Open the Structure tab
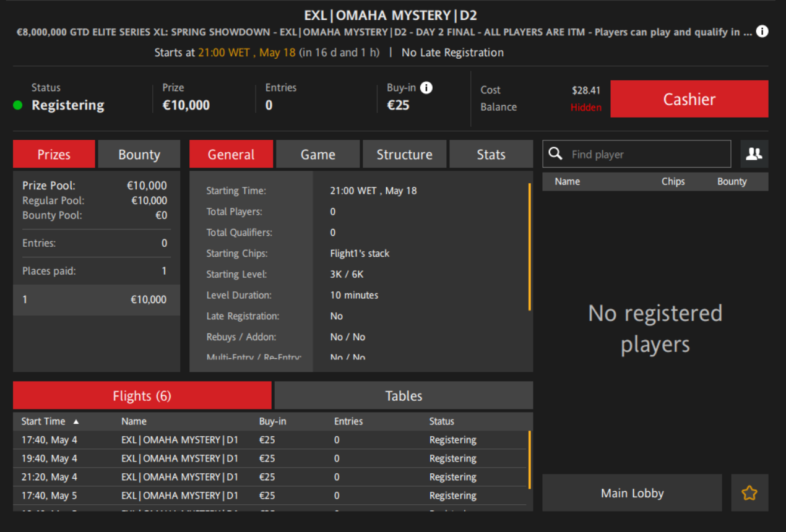 point(404,154)
